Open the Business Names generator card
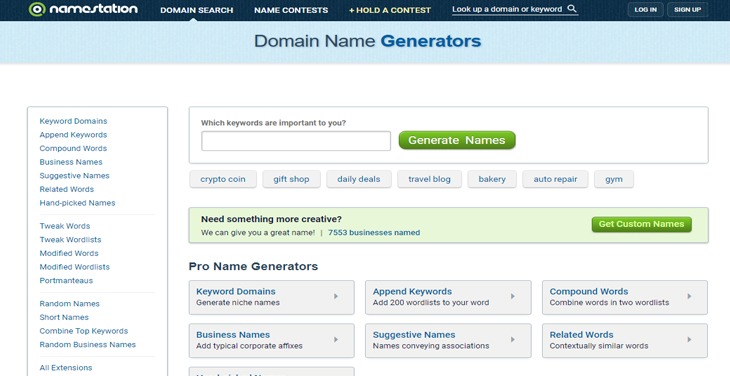Image resolution: width=730 pixels, height=376 pixels. pyautogui.click(x=271, y=341)
